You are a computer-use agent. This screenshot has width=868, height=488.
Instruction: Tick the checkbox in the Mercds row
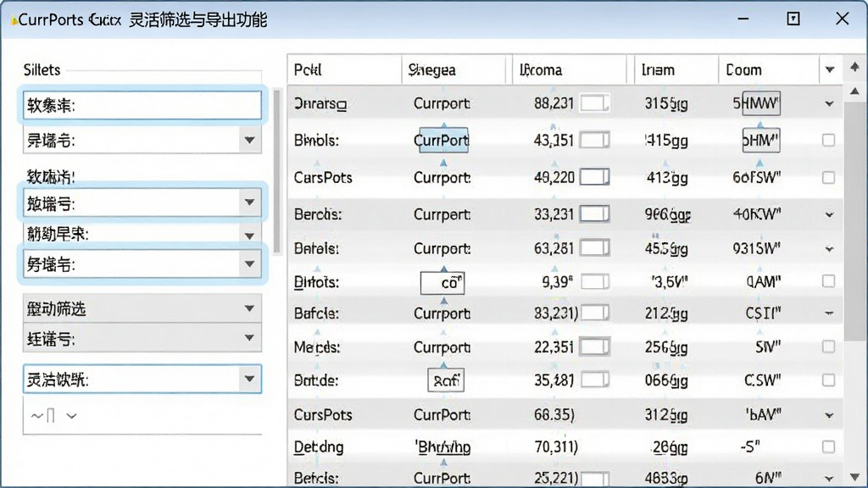point(829,347)
